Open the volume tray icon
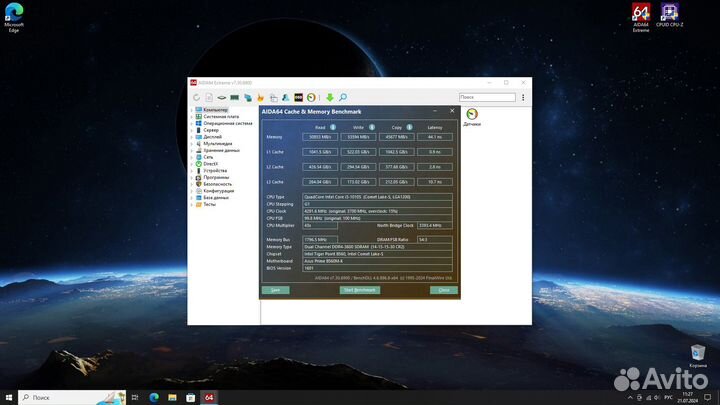Image resolution: width=720 pixels, height=405 pixels. [x=657, y=398]
